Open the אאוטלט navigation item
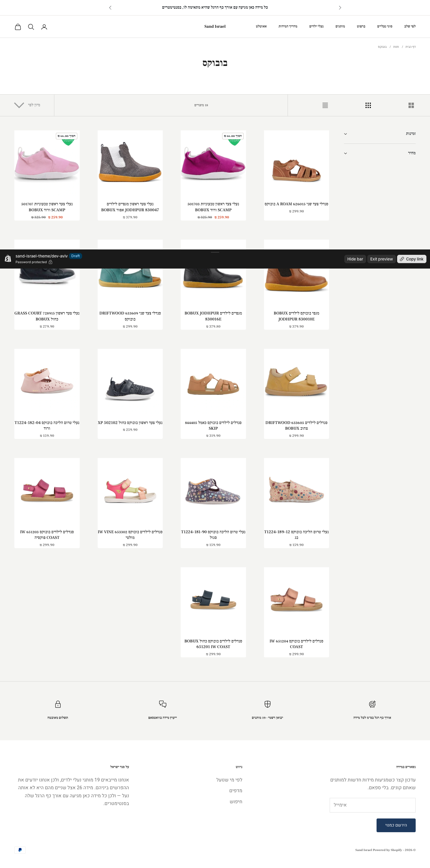The image size is (430, 868). click(261, 26)
